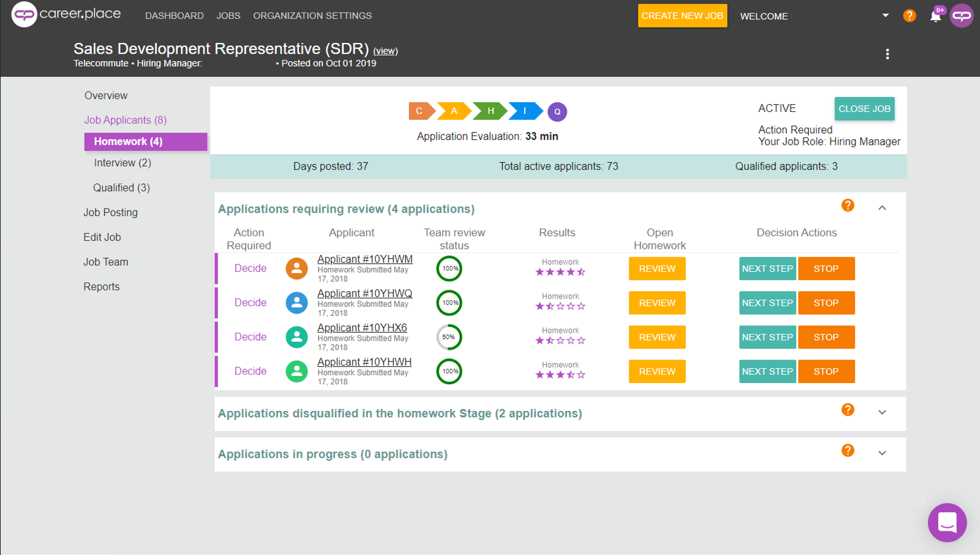Screen dimensions: 980x555
Task: Open Job Posting in sidebar
Action: [111, 212]
